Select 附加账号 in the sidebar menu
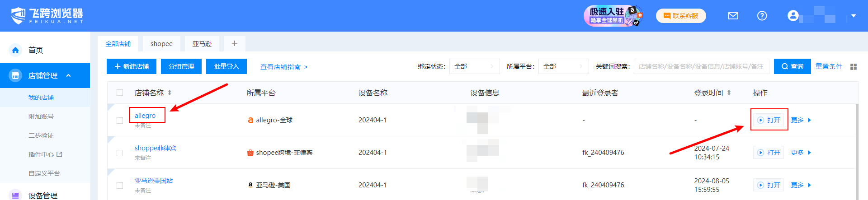The image size is (868, 200). [41, 116]
